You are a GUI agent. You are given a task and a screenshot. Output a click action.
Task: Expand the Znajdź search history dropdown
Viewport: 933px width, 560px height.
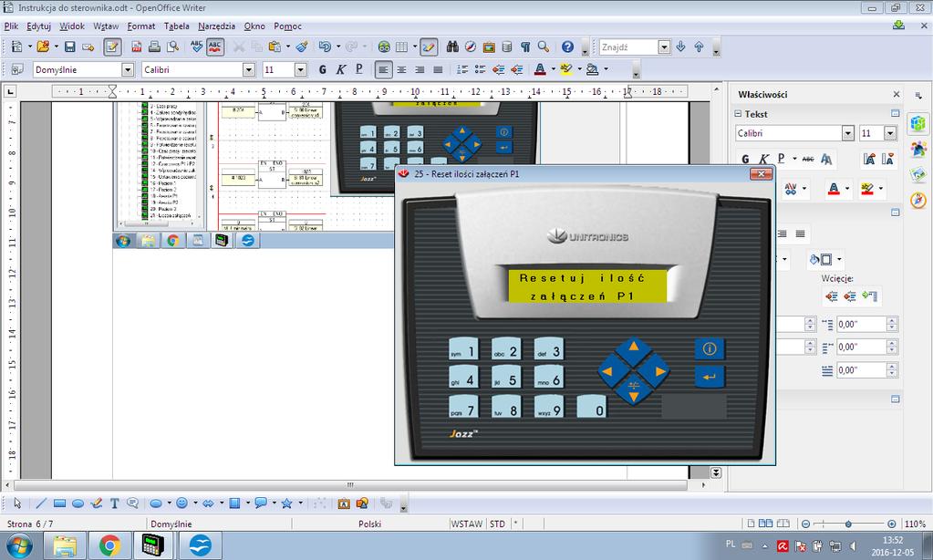(x=664, y=47)
